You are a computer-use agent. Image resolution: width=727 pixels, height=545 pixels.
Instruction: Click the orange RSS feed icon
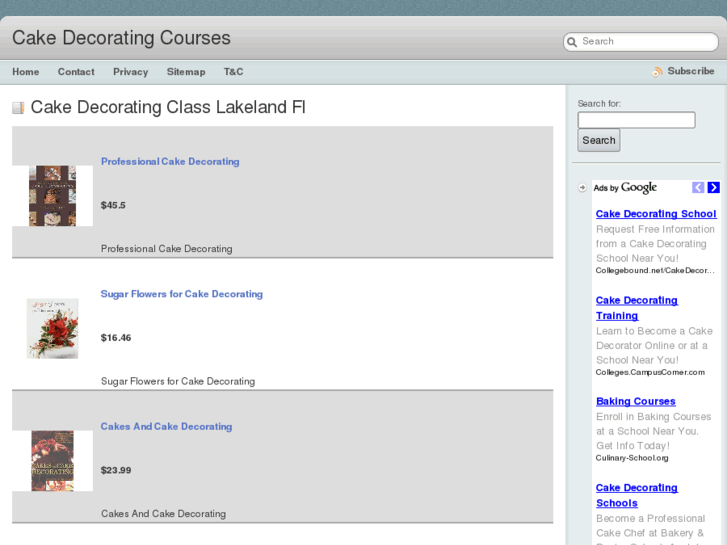[x=657, y=72]
